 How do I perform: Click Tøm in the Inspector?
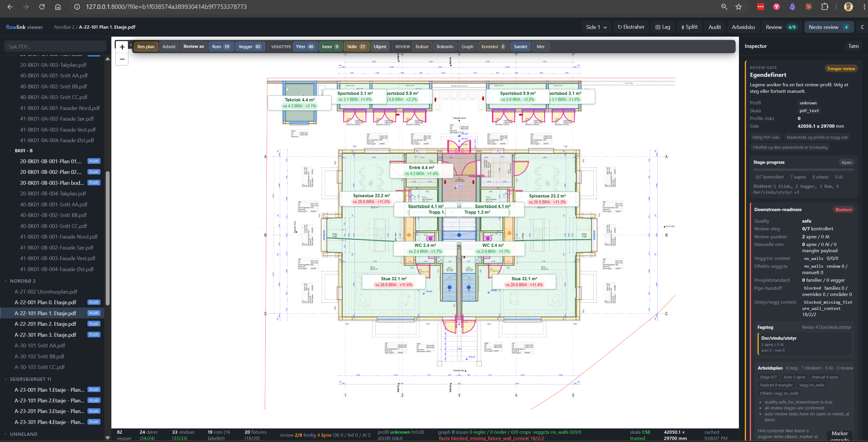pyautogui.click(x=853, y=46)
